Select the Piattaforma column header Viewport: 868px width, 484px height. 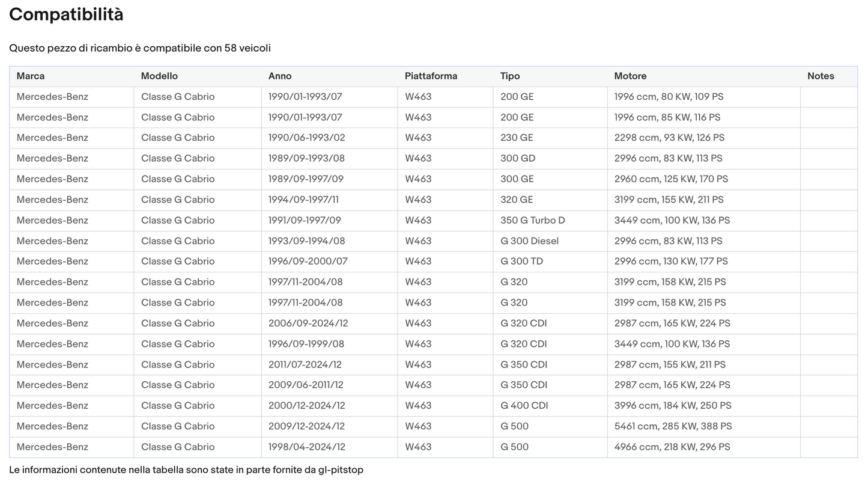pyautogui.click(x=431, y=76)
